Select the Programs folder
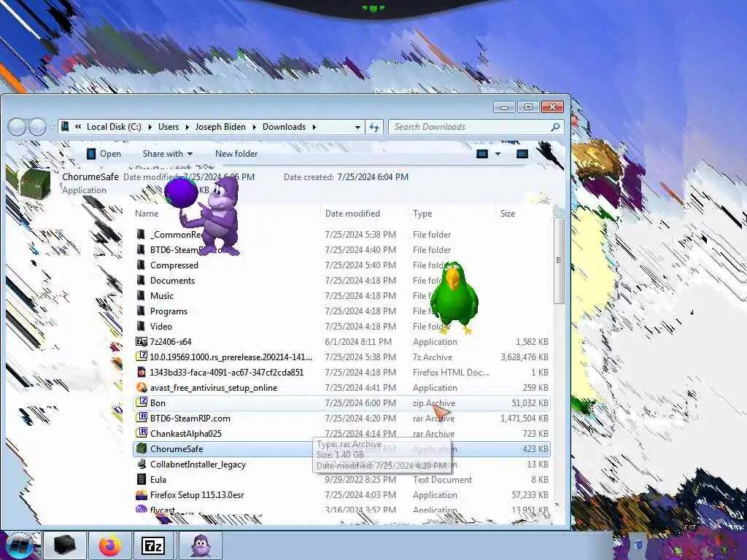This screenshot has width=747, height=560. pyautogui.click(x=169, y=311)
